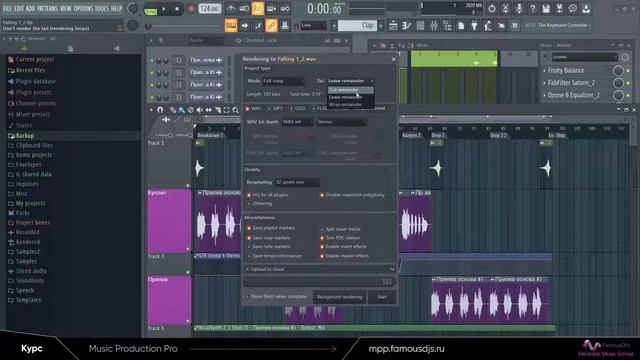Image resolution: width=640 pixels, height=360 pixels.
Task: Click the undo history scissors icon
Action: click(x=505, y=9)
